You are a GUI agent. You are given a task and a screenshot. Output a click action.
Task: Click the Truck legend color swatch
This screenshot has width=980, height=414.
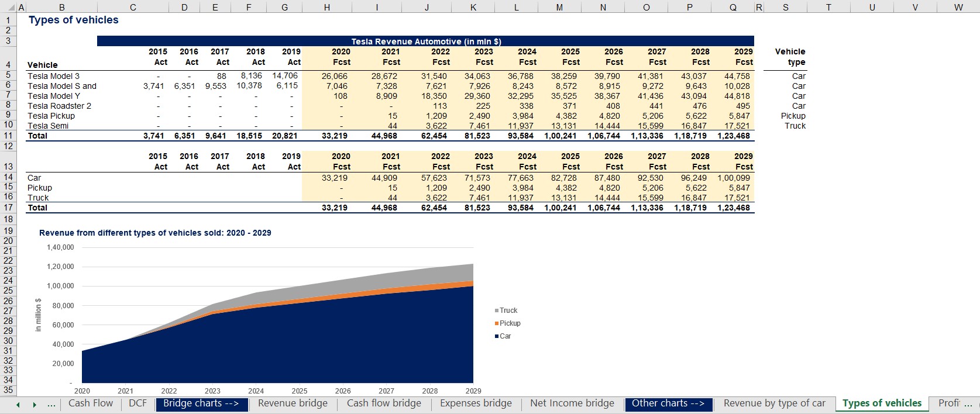pos(497,310)
